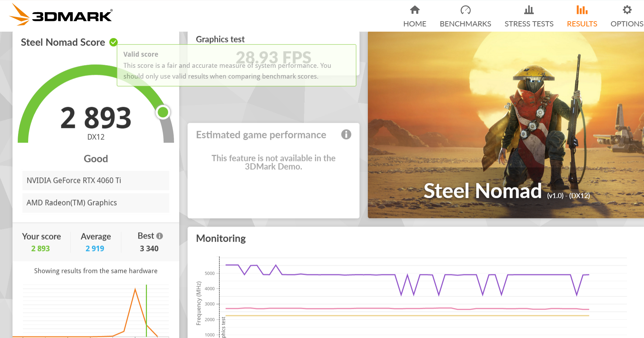Screen dimensions: 644x338
Task: Click the green valid score checkmark
Action: coord(114,42)
